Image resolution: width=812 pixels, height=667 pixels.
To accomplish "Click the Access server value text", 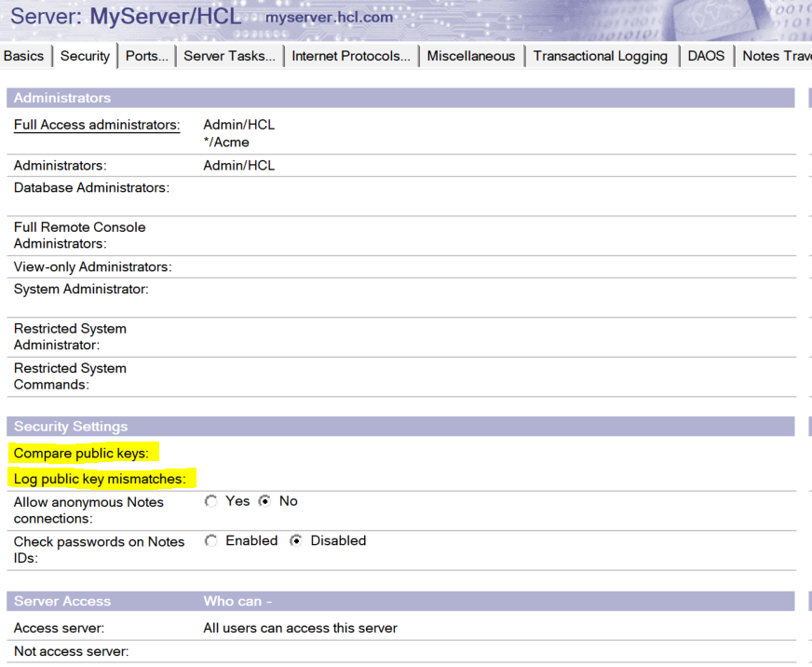I will (x=300, y=628).
